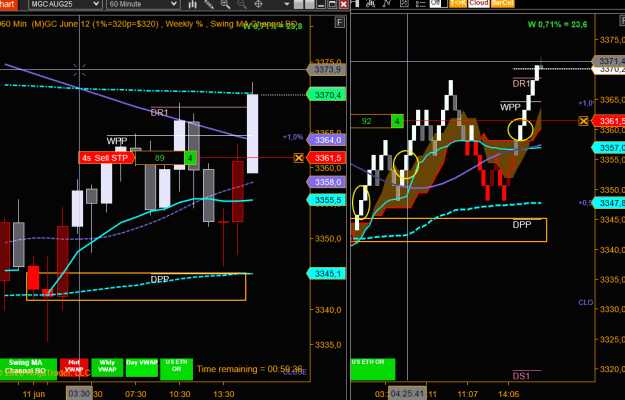
Task: Open strategies icon in right chart toolbar
Action: click(x=387, y=3)
